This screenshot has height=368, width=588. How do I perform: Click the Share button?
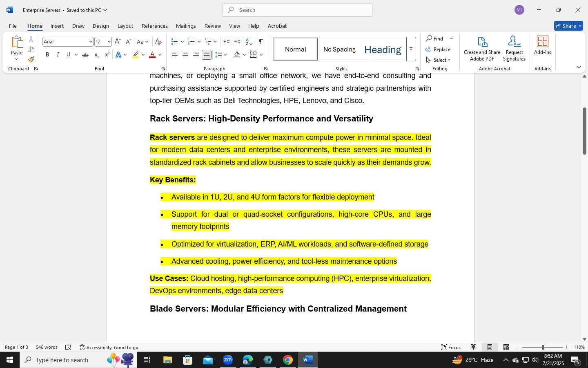[568, 26]
